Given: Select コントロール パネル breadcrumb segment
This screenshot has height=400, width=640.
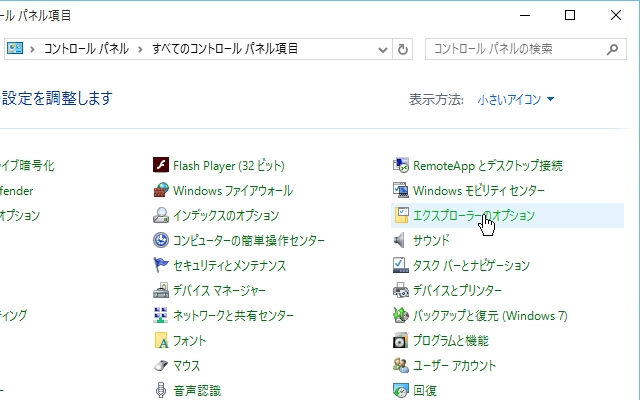Looking at the screenshot, I should pyautogui.click(x=86, y=49).
